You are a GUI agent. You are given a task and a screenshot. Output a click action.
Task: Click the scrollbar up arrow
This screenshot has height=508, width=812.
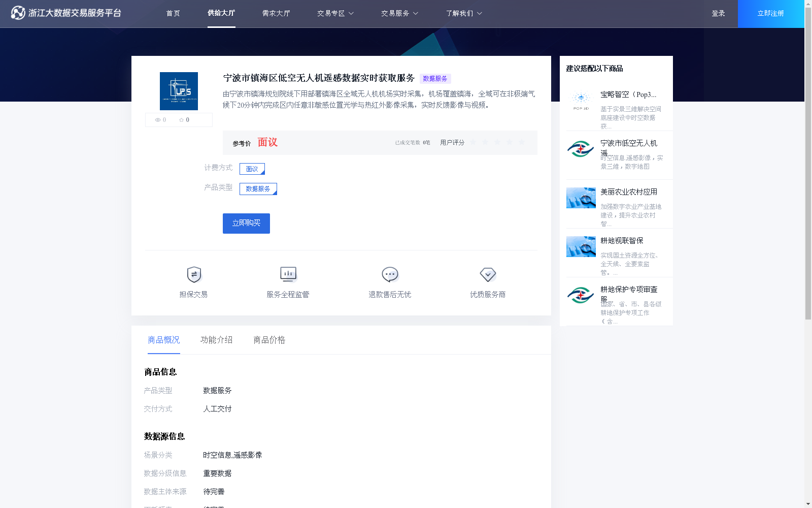tap(808, 3)
